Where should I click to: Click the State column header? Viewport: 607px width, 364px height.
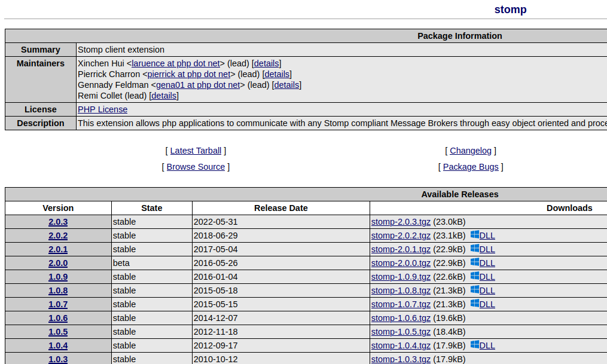click(152, 208)
